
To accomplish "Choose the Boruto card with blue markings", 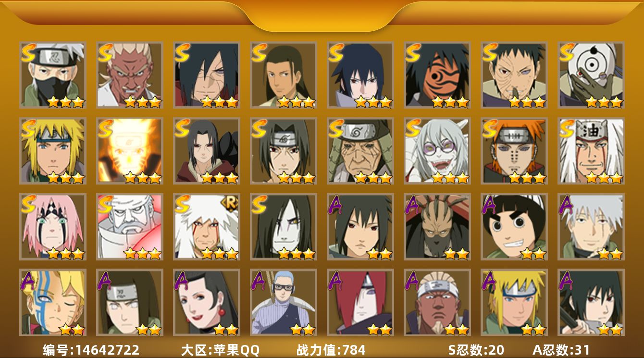I will 53,302.
